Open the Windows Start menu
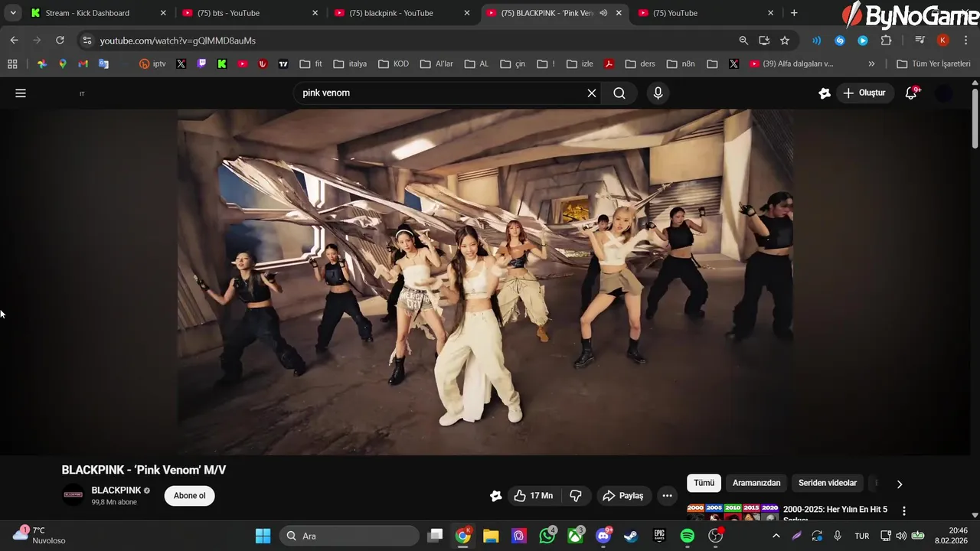Screen dimensions: 980x551 [x=263, y=536]
